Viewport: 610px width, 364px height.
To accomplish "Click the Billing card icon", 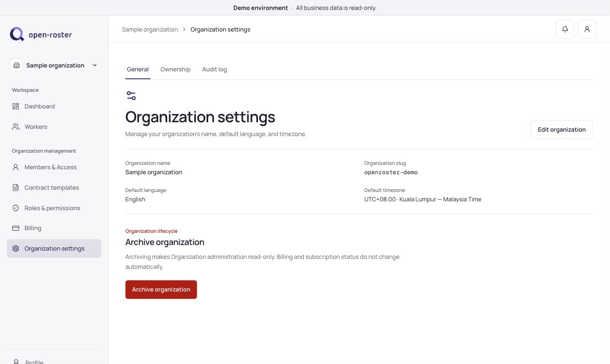I will (15, 228).
